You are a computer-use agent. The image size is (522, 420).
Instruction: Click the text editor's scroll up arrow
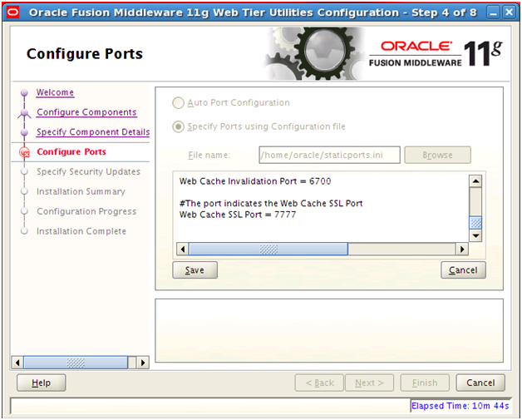coord(475,181)
